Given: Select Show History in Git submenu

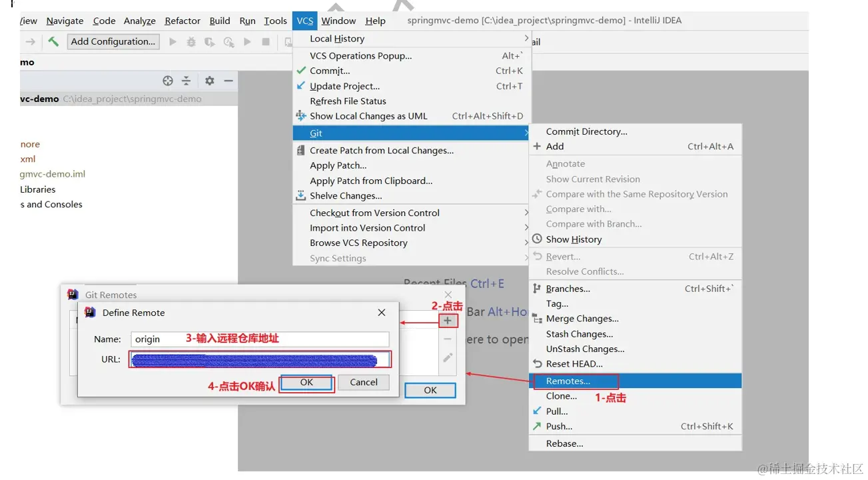Looking at the screenshot, I should click(x=636, y=239).
